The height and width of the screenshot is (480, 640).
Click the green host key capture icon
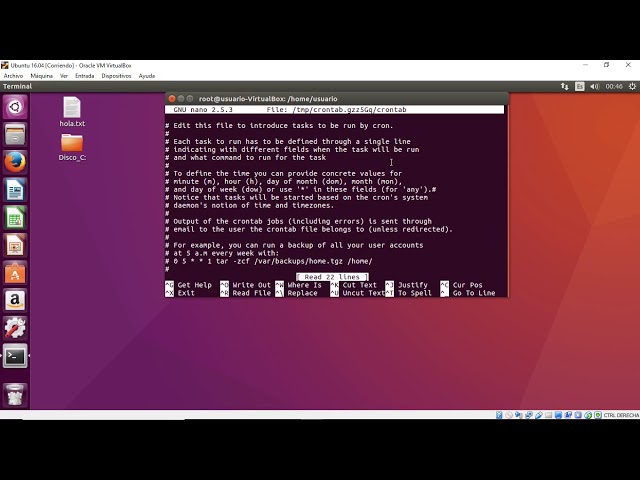pos(598,415)
